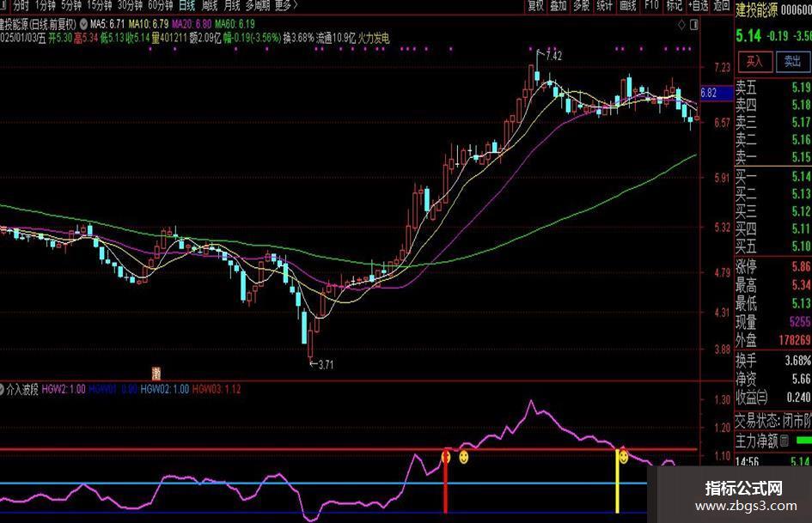Select the 1分钟 period tab
The image size is (812, 523).
(x=45, y=6)
